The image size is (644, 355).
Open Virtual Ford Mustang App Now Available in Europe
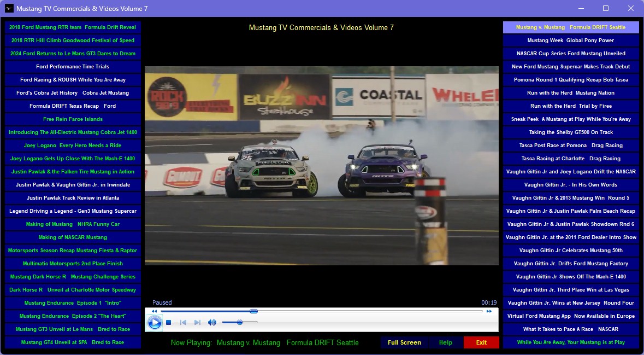point(571,316)
